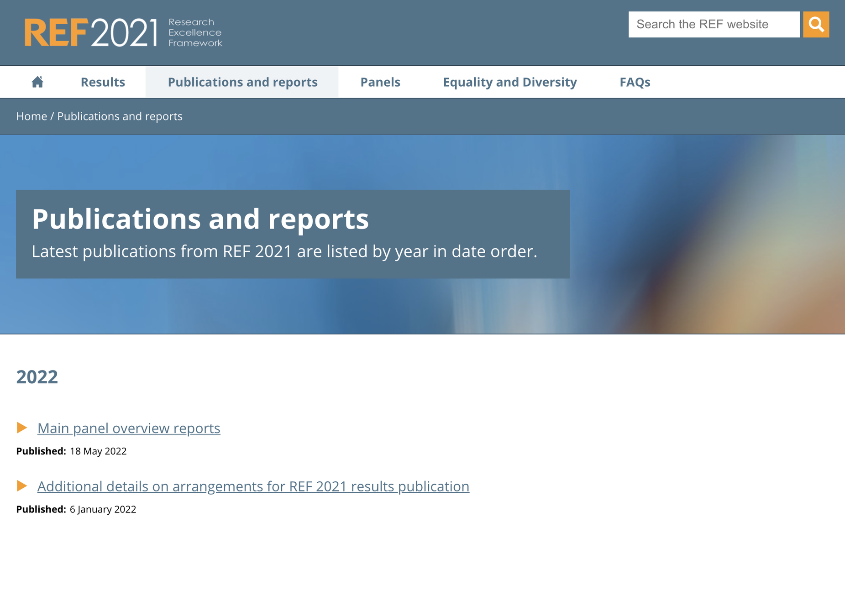The height and width of the screenshot is (616, 845).
Task: Open the Results menu item
Action: pyautogui.click(x=103, y=82)
